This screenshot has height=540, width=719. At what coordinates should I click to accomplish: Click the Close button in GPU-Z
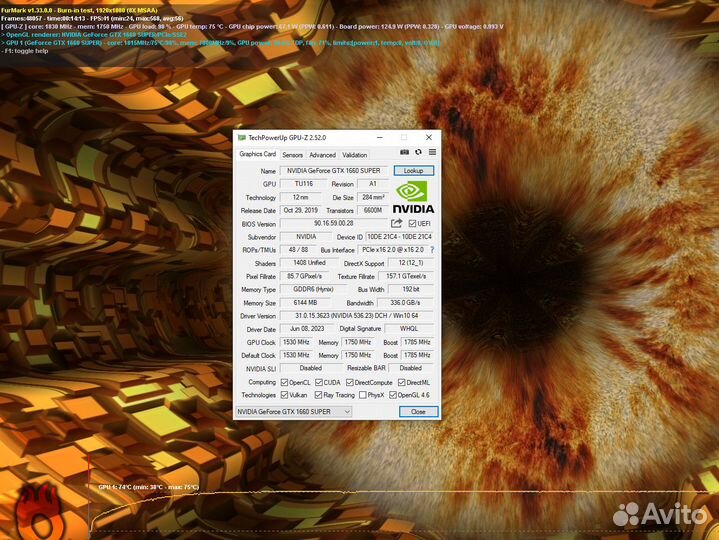418,412
